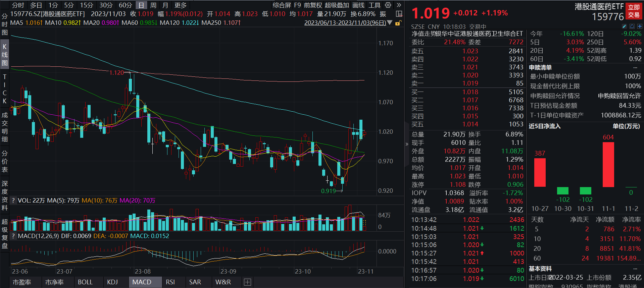Open F9 deep info
This screenshot has height=288, width=644.
[298, 5]
